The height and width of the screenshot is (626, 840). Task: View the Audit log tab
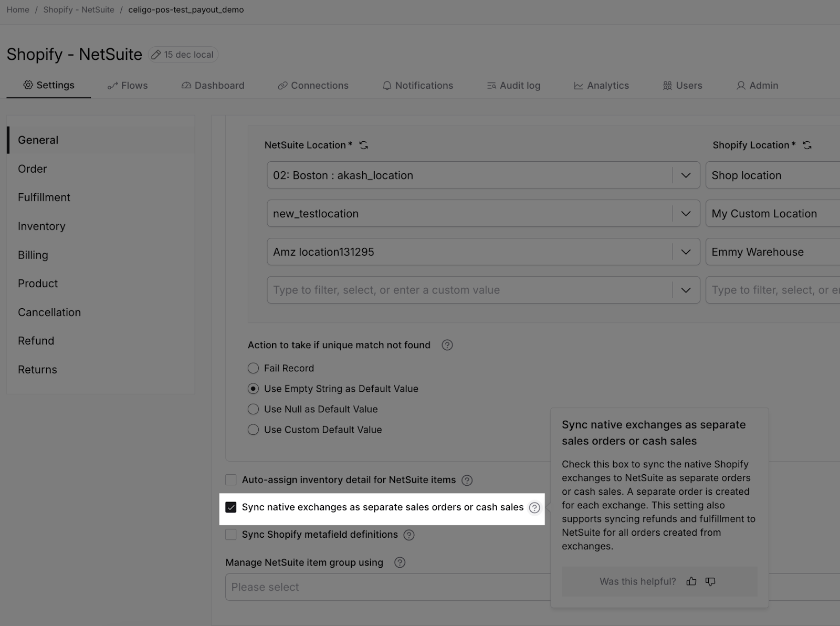(x=513, y=86)
